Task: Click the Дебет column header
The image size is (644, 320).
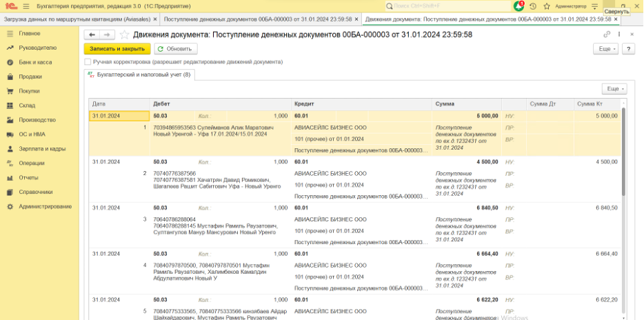Action: tap(221, 104)
